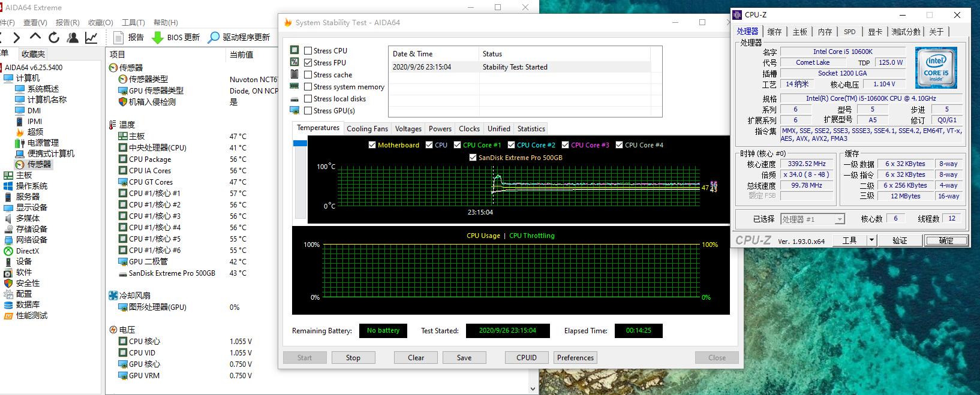
Task: Open the 工具(T) menu
Action: click(x=133, y=22)
